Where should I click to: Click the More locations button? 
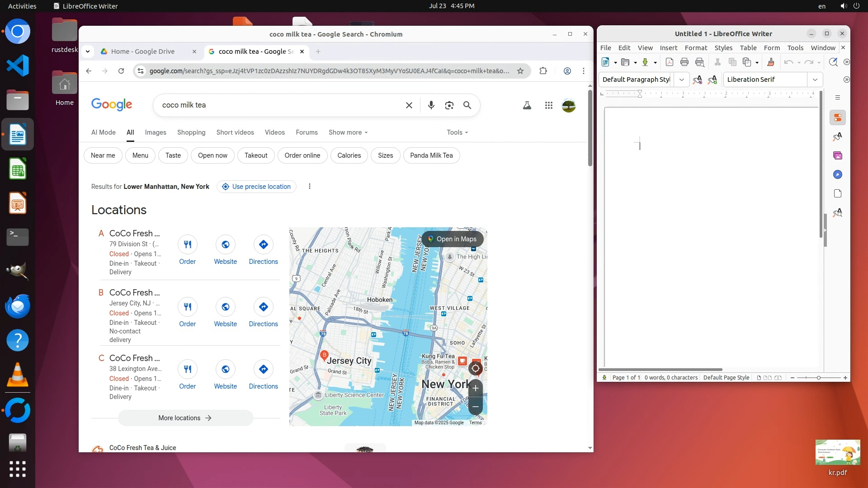pyautogui.click(x=185, y=418)
